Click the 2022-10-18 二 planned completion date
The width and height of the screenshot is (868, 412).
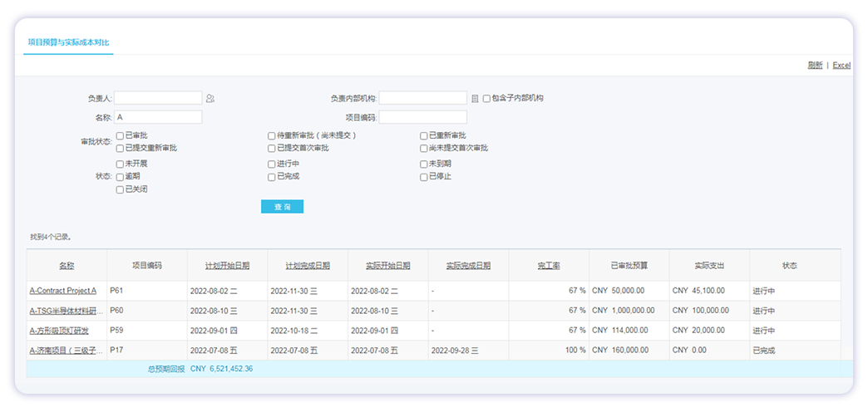294,331
